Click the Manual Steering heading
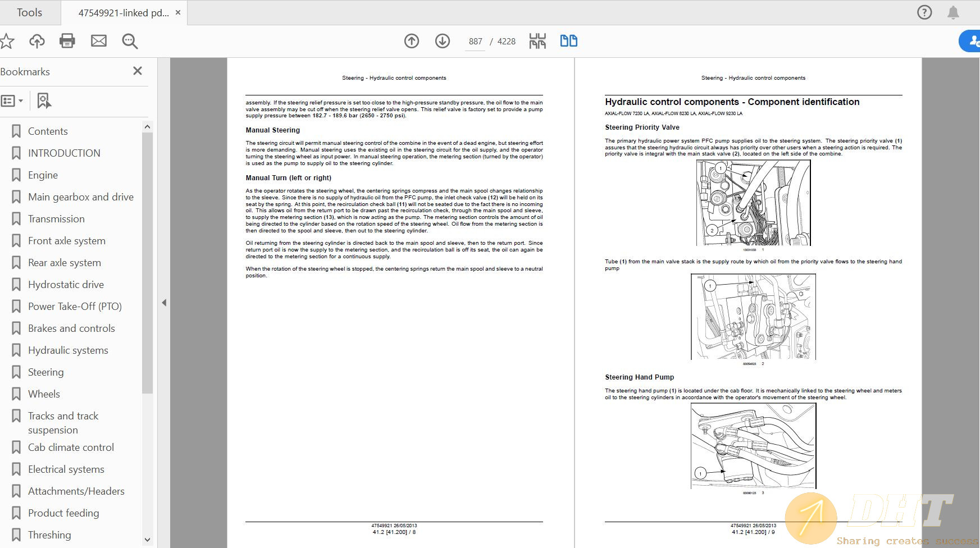980x548 pixels. pyautogui.click(x=273, y=130)
